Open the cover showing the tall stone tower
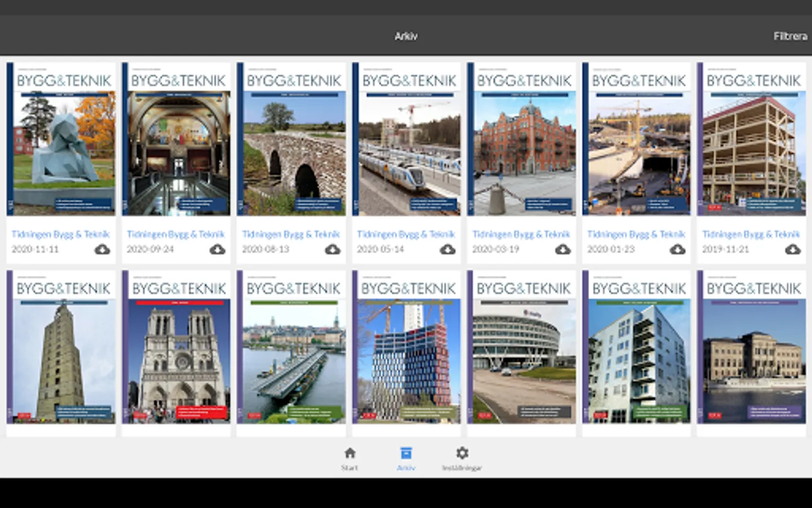 (61, 347)
